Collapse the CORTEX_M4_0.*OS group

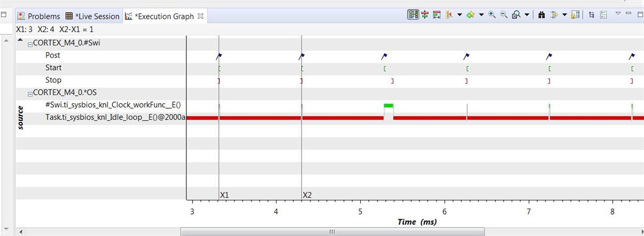[30, 93]
